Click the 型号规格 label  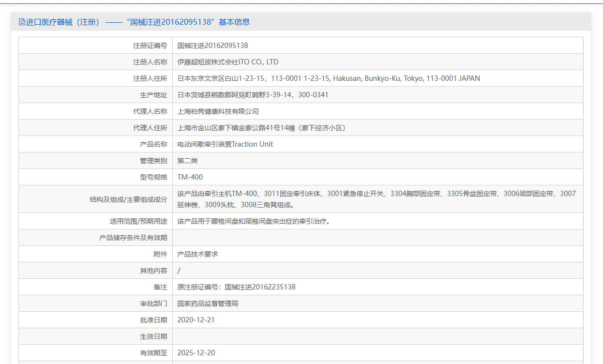point(153,177)
